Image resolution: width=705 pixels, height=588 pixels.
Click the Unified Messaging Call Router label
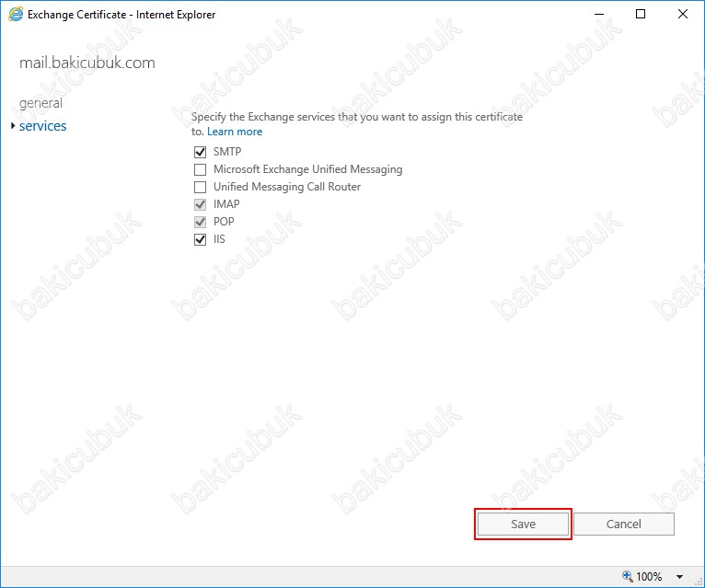[x=287, y=187]
